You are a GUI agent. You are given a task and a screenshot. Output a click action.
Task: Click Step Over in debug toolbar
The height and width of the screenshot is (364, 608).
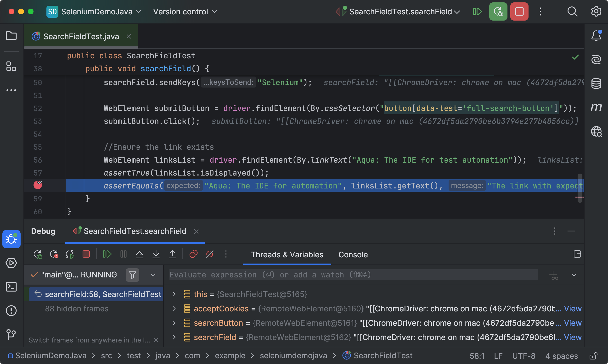point(140,254)
